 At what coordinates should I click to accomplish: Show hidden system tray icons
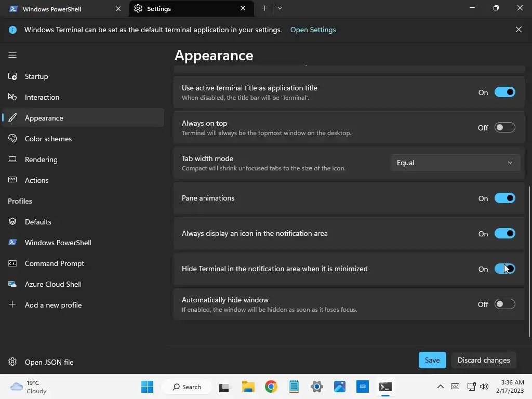pyautogui.click(x=441, y=387)
